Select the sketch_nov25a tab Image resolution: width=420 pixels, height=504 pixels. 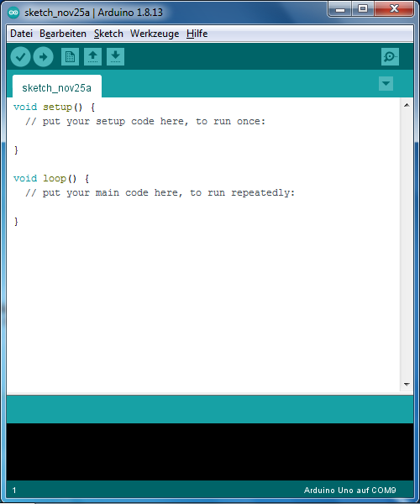[57, 87]
